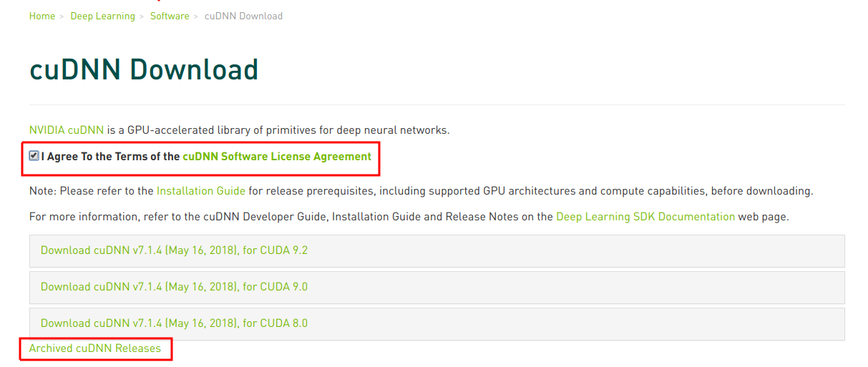Click the chevron separator after Home
The image size is (868, 367).
(62, 16)
